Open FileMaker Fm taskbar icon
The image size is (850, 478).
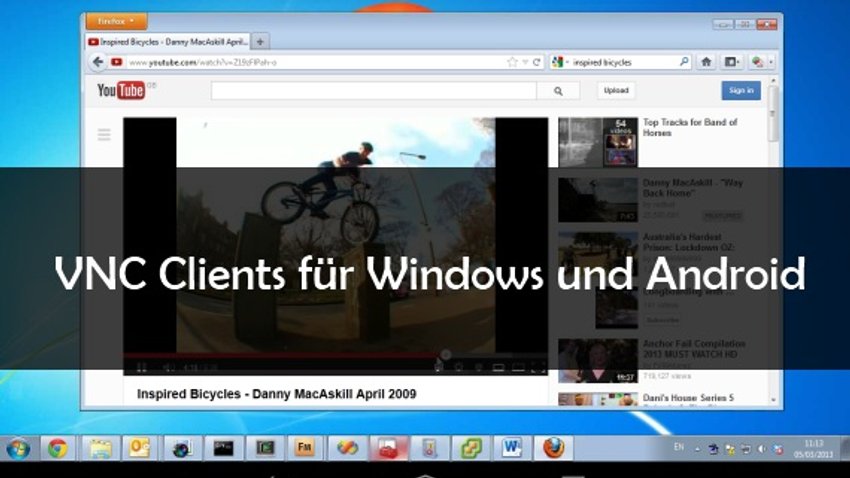pos(305,449)
